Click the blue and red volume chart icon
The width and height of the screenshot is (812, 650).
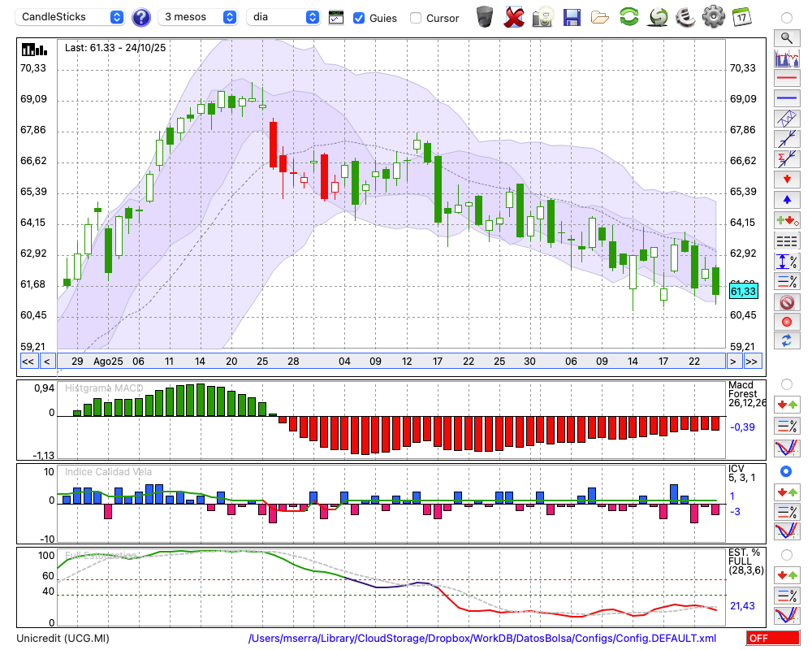[787, 58]
